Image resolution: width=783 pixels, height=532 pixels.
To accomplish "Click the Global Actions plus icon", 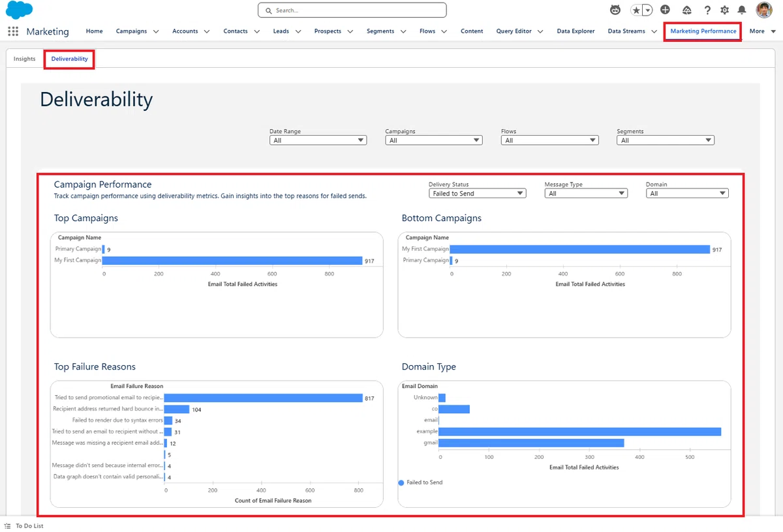I will [x=665, y=10].
